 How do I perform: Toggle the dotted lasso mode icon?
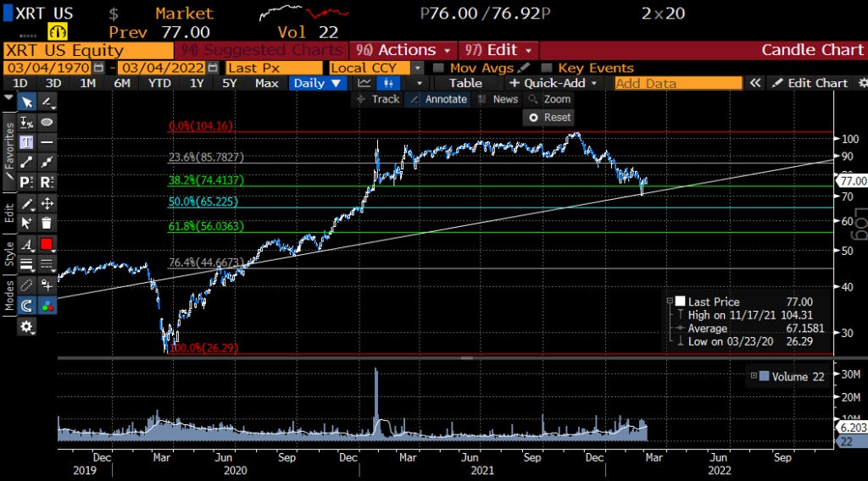tap(26, 285)
